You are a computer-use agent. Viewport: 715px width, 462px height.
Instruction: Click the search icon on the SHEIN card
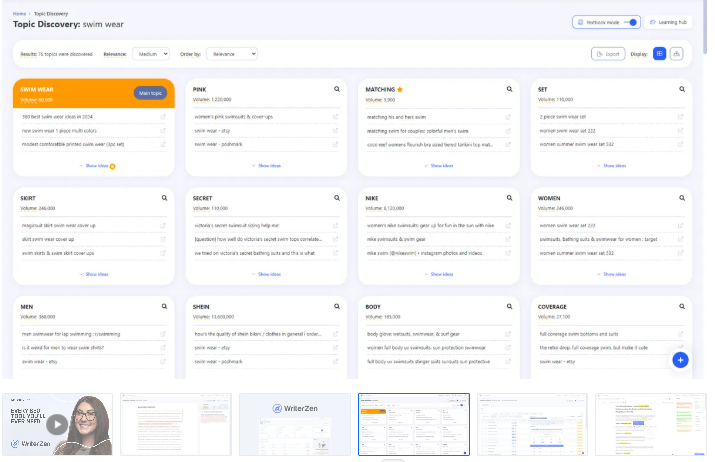[336, 307]
